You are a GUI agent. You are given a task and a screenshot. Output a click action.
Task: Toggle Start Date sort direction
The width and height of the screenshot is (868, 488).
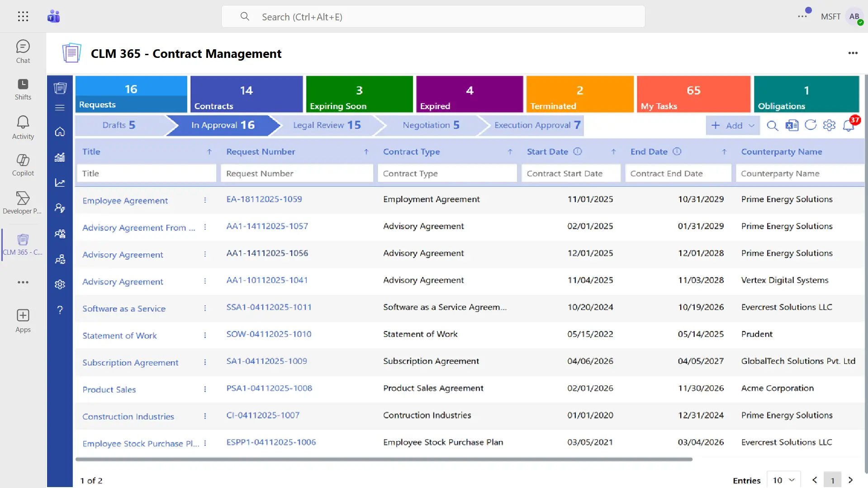point(613,152)
